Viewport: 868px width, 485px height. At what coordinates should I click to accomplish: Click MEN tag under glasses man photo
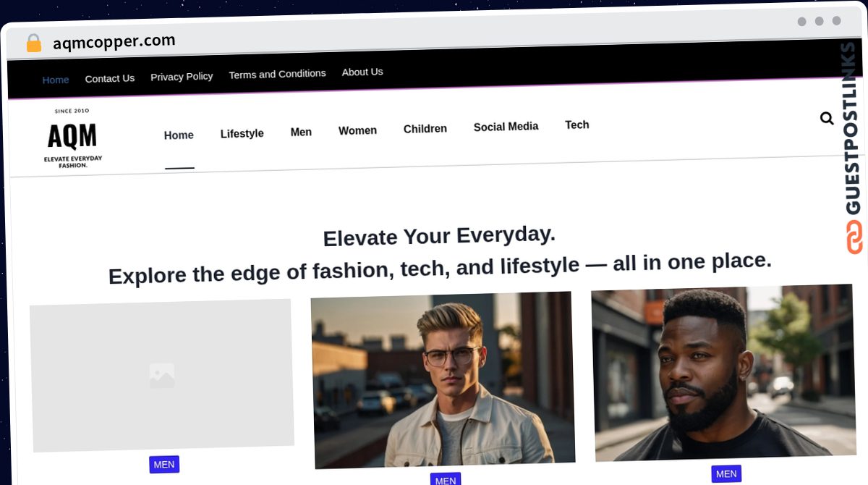coord(446,479)
